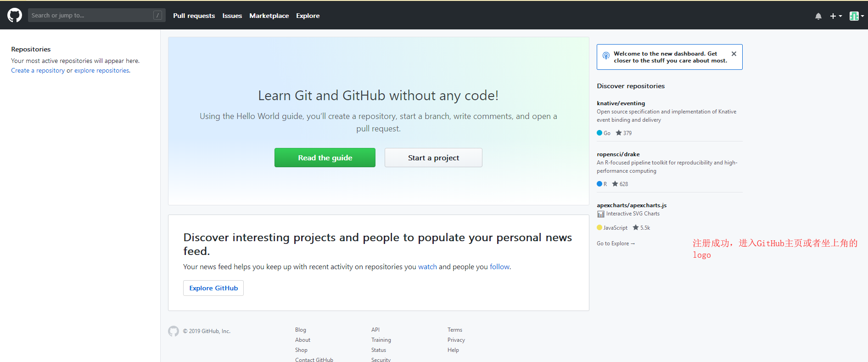The height and width of the screenshot is (362, 868).
Task: Click the gray GitHub logo in the footer
Action: coord(174,331)
